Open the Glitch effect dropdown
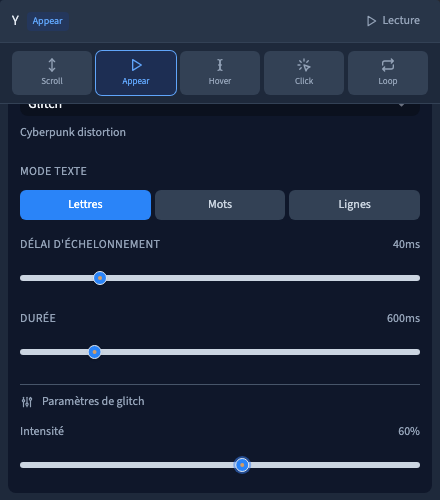Viewport: 440px width, 500px height. (220, 109)
